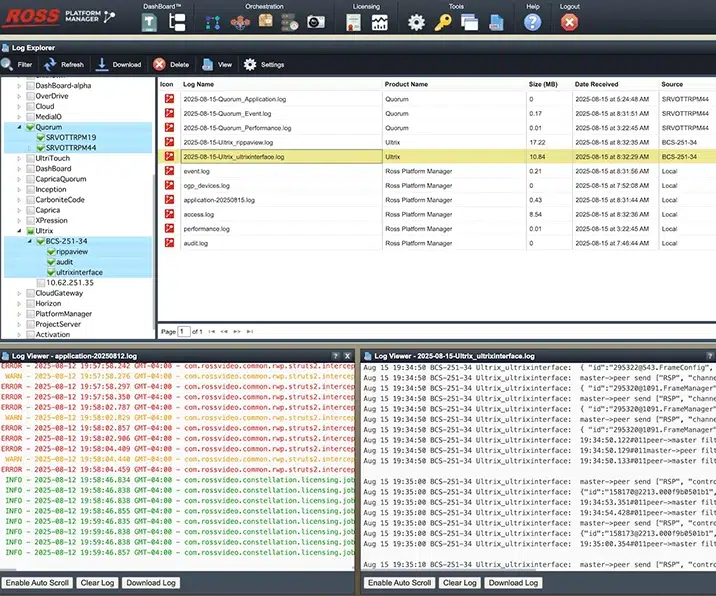
Task: Click the file icon of audit.log row
Action: (169, 243)
